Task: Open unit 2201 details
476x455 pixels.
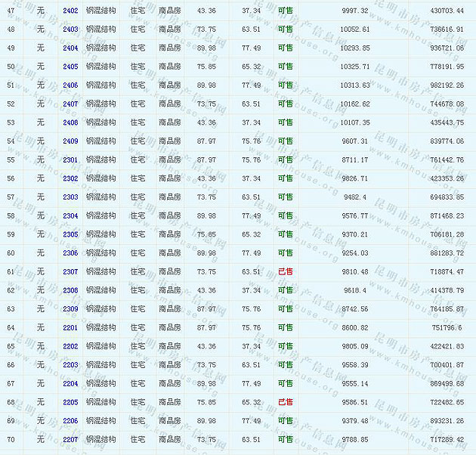Action: pyautogui.click(x=70, y=327)
